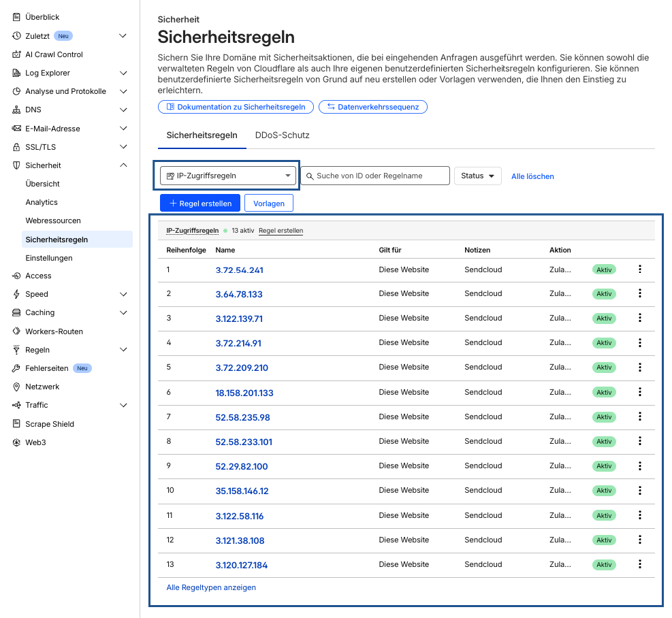Viewport: 672px width, 618px height.
Task: Click the Access icon in sidebar
Action: tap(16, 276)
